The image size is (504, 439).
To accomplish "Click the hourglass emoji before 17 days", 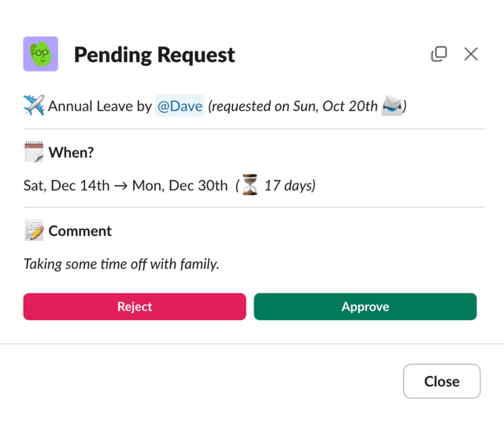I will [x=250, y=186].
